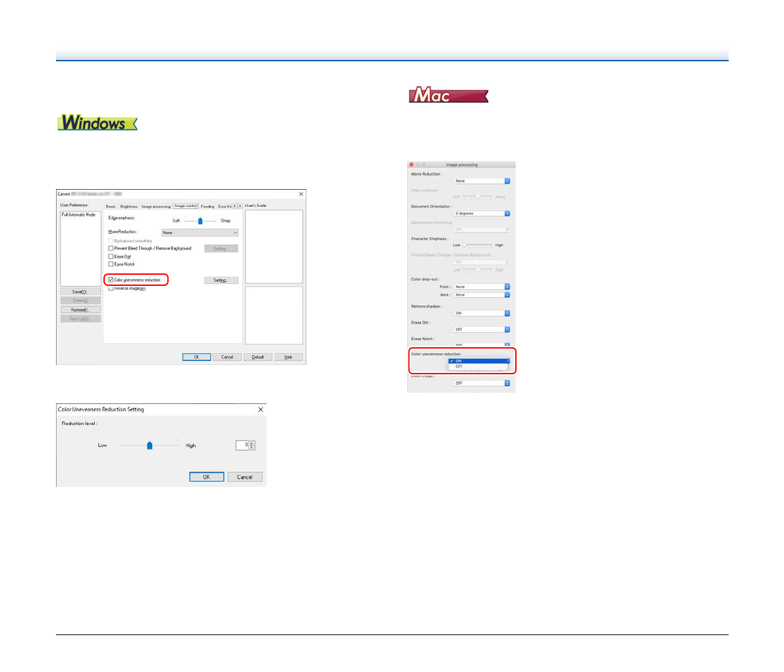Open the Remove shadow dropdown
Viewport: 784px width, 672px height.
(482, 313)
